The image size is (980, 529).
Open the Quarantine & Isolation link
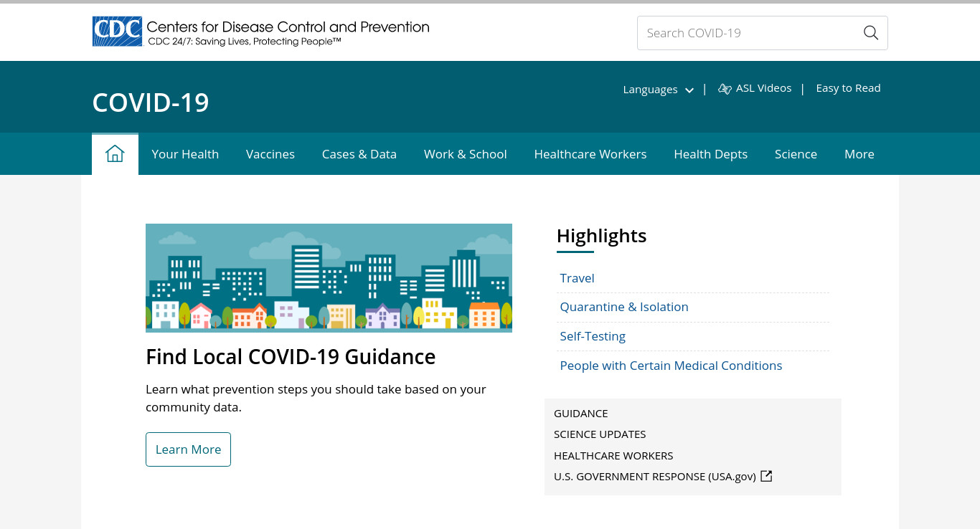coord(624,307)
